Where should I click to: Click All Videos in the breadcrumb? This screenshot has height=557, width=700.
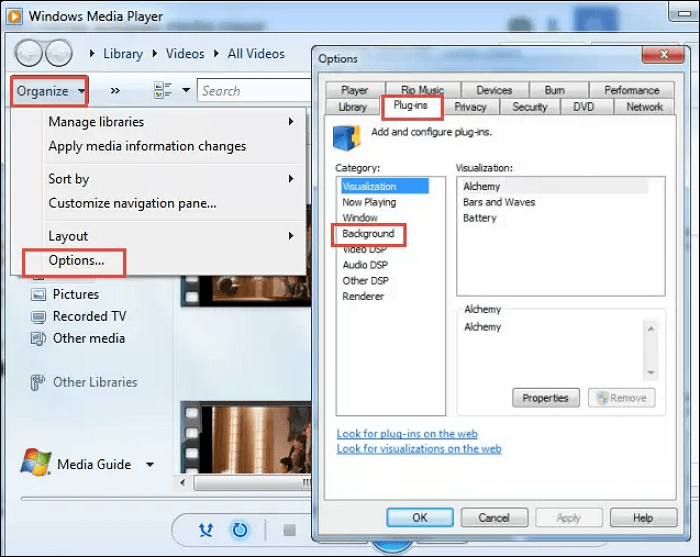pyautogui.click(x=256, y=54)
